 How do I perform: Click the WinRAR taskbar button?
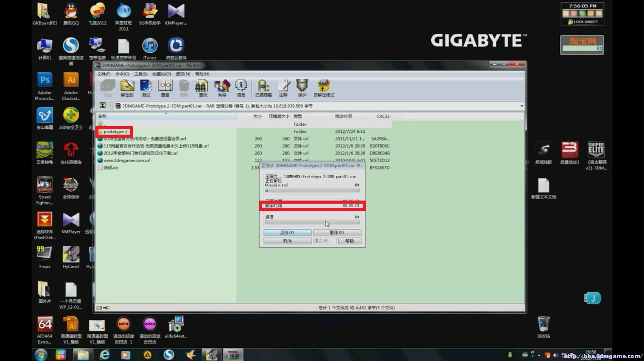(233, 354)
